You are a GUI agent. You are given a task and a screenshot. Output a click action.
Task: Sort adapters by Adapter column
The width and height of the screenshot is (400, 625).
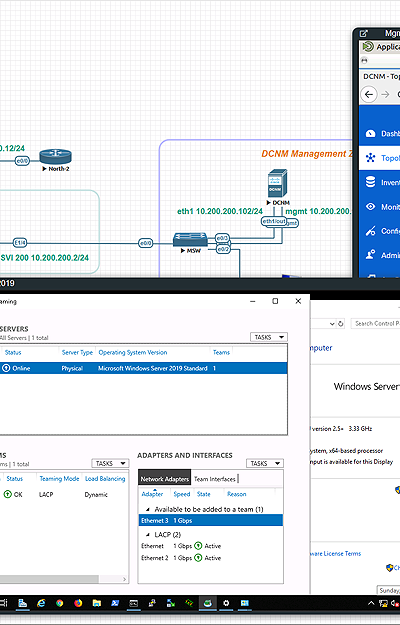click(152, 494)
